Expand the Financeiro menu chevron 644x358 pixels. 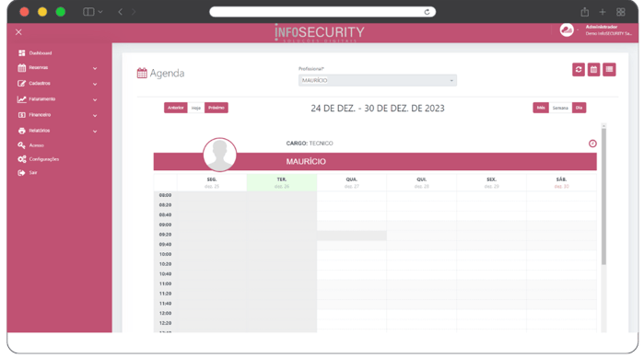point(95,116)
